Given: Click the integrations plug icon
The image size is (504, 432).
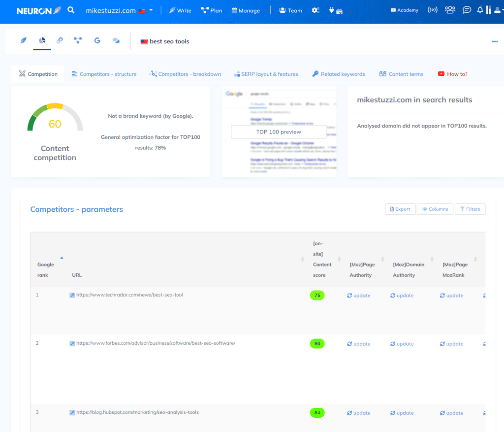Looking at the screenshot, I should (x=332, y=10).
